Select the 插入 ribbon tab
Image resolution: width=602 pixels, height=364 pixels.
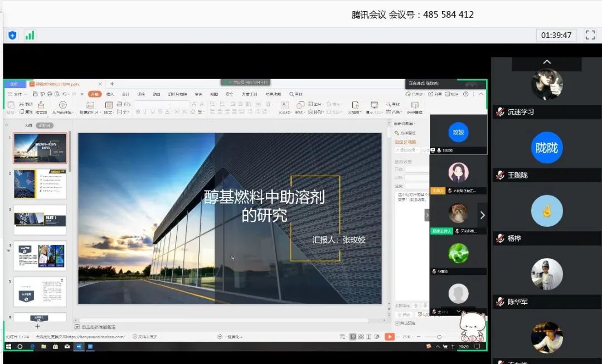point(110,94)
